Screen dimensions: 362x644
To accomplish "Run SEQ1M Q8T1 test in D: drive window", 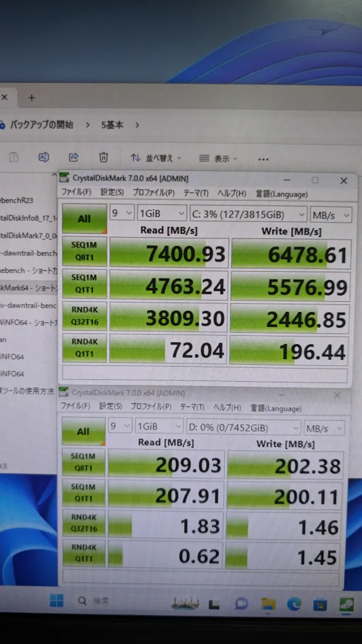I will click(84, 462).
